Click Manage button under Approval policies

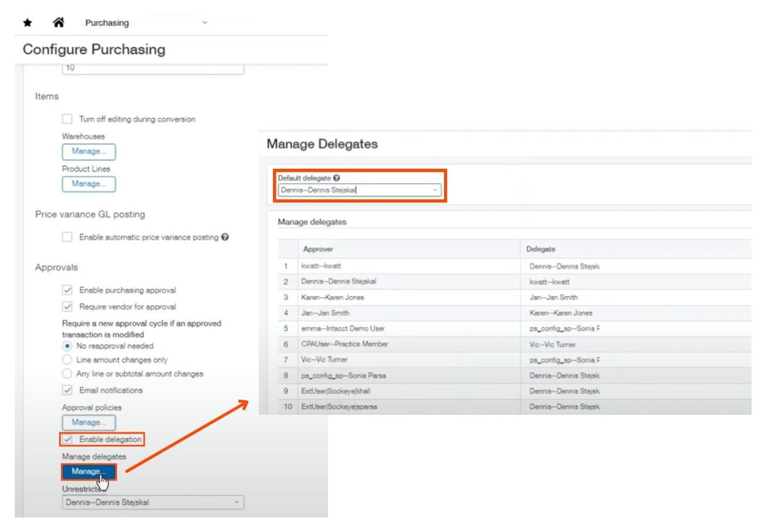pos(89,422)
